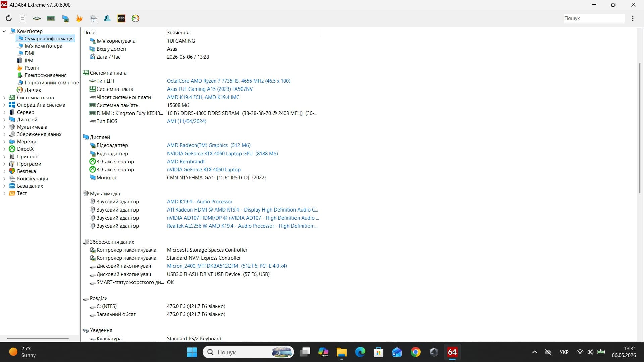
Task: Select the Монітор CMN N156HMA-GA1 row
Action: [201, 178]
